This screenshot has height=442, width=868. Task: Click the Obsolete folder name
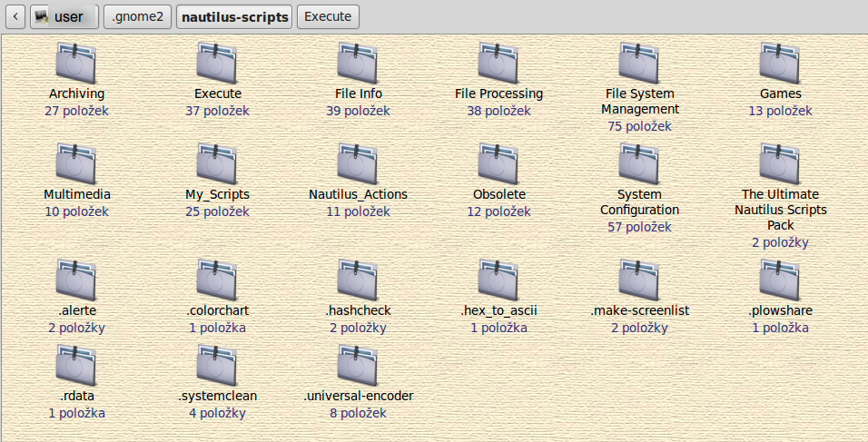tap(498, 194)
